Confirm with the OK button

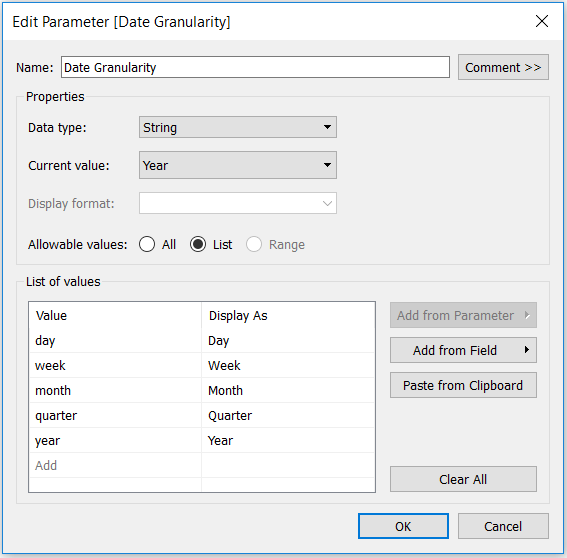click(x=403, y=526)
